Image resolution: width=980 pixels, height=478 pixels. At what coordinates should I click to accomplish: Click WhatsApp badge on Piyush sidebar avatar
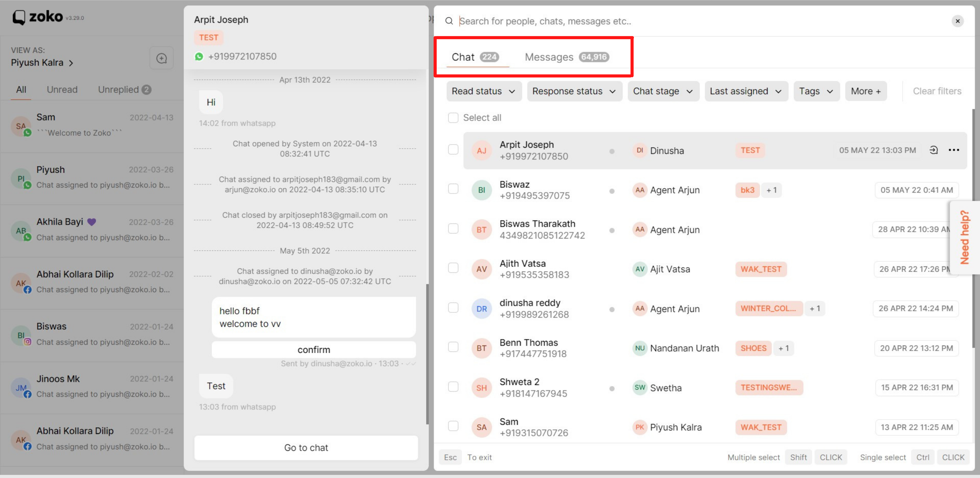(27, 185)
